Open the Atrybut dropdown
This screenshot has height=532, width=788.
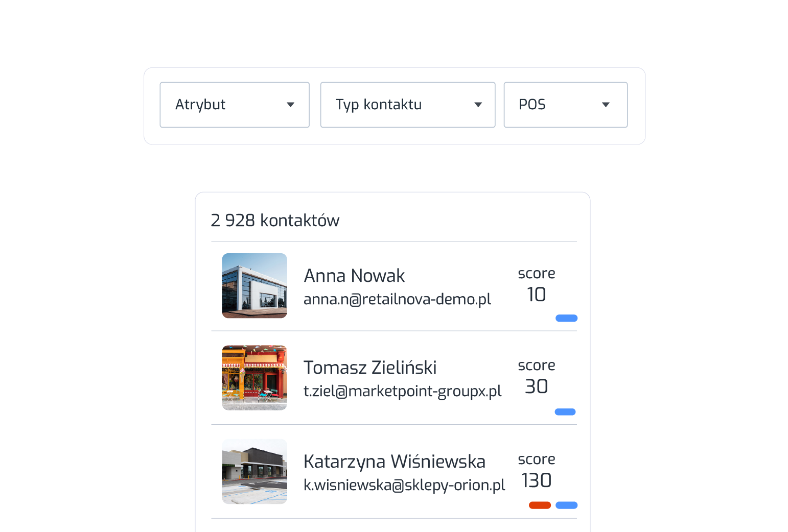(x=235, y=105)
